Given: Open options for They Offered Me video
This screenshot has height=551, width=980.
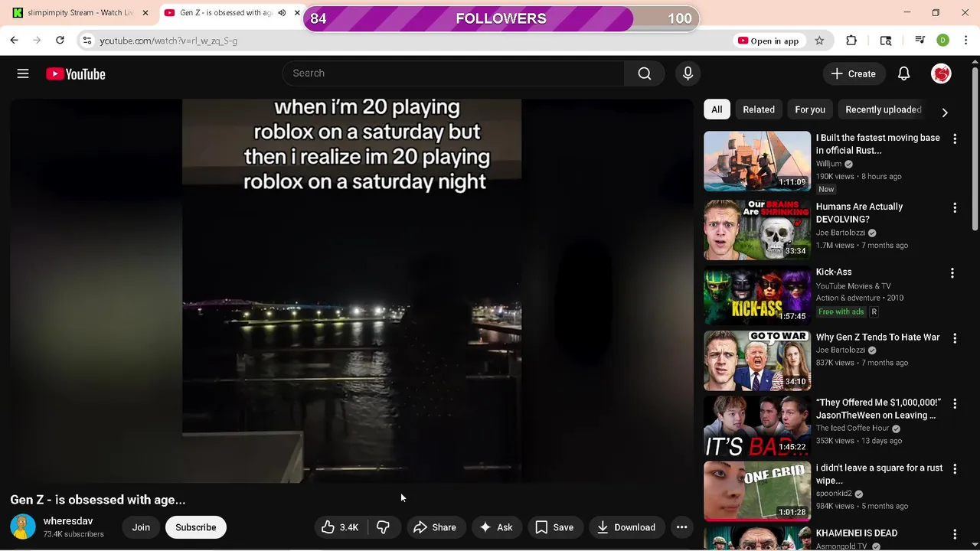Looking at the screenshot, I should 955,403.
